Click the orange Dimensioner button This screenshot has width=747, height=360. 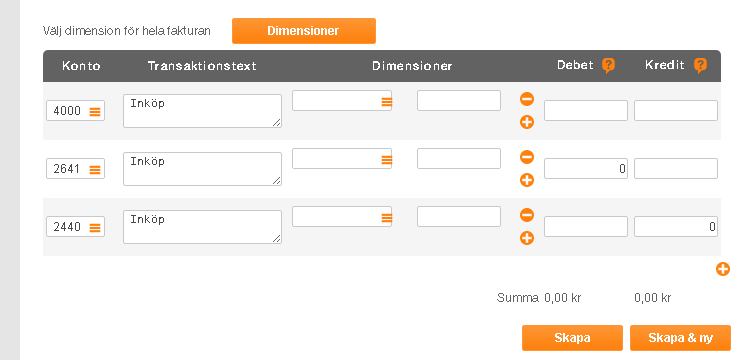304,31
